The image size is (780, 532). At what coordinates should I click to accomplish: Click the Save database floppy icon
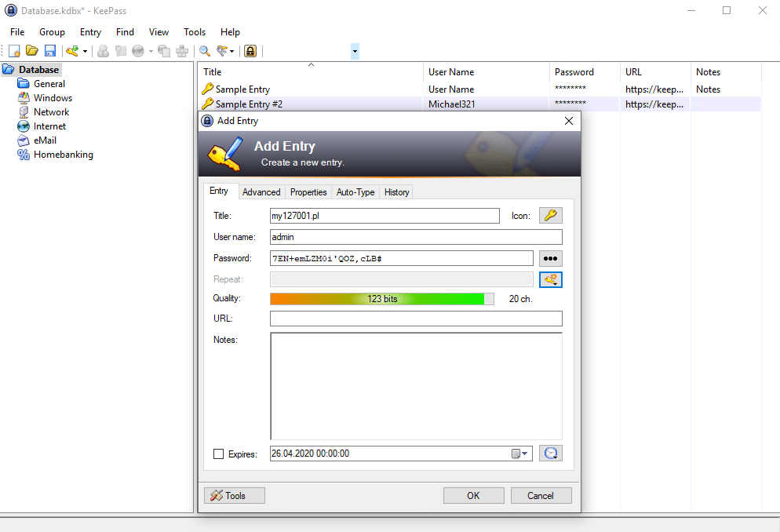(49, 51)
